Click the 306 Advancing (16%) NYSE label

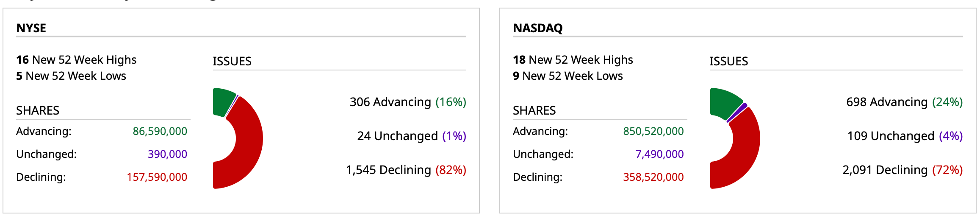coord(407,102)
